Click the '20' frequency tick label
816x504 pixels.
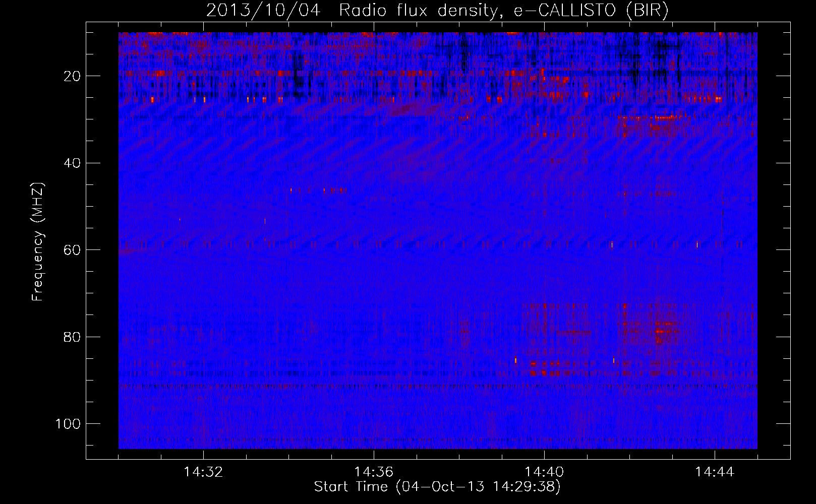(73, 76)
